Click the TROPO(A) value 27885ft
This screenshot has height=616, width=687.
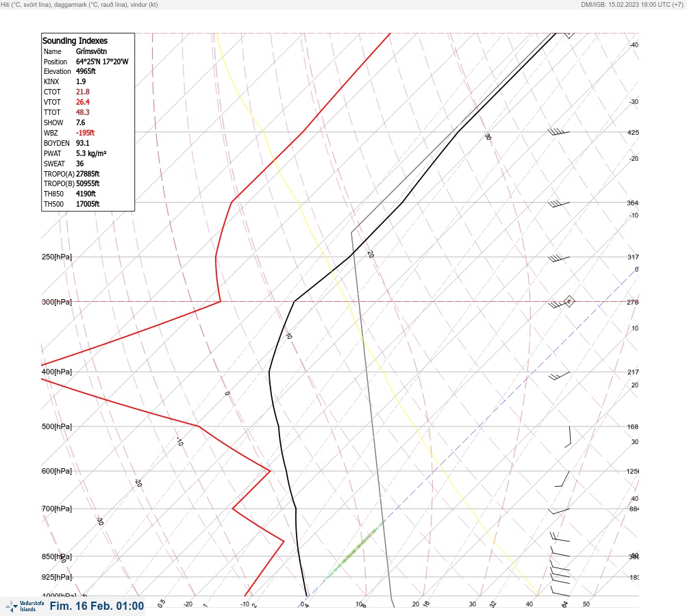coord(88,174)
